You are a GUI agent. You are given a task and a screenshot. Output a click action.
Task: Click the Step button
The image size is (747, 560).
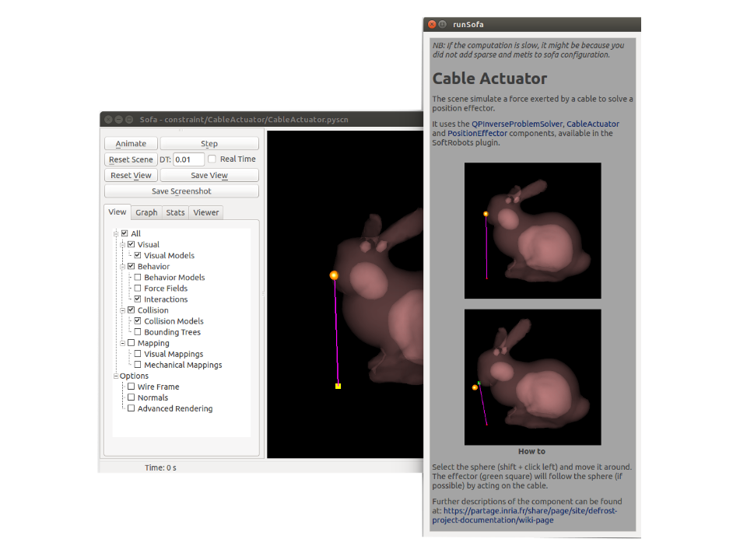209,143
